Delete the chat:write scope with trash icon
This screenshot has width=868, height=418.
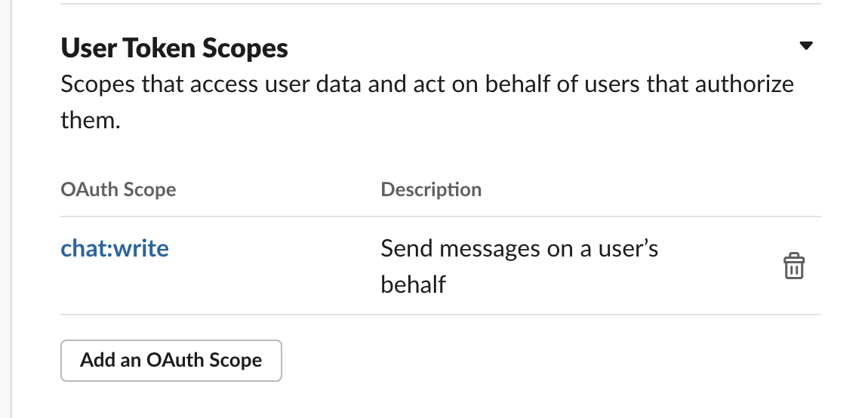[793, 266]
